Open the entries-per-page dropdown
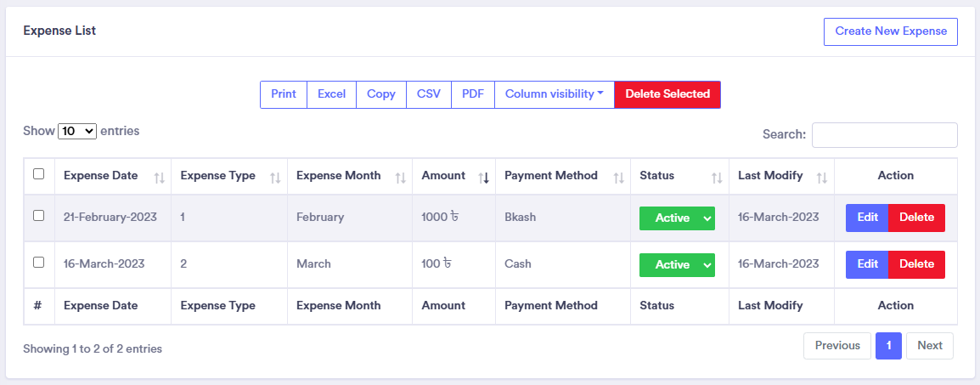Image resolution: width=980 pixels, height=385 pixels. (x=77, y=132)
